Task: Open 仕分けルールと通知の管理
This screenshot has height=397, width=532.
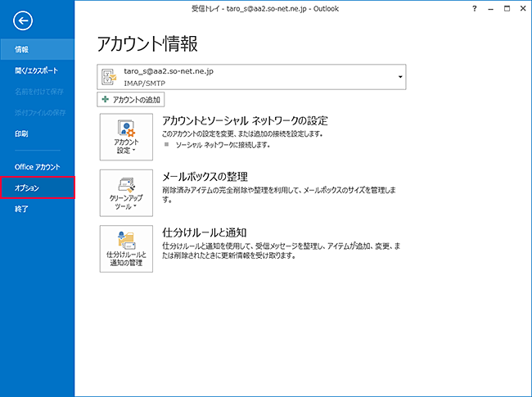Action: point(126,249)
